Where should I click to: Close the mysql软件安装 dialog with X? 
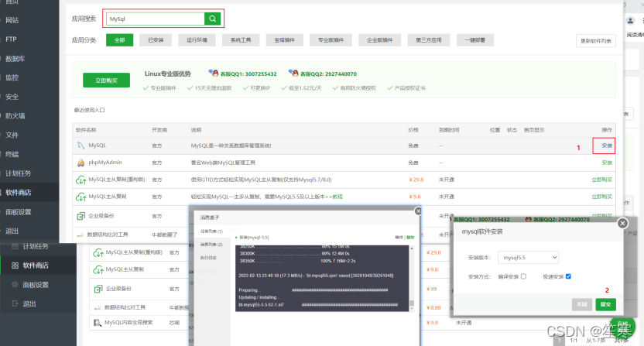622,223
